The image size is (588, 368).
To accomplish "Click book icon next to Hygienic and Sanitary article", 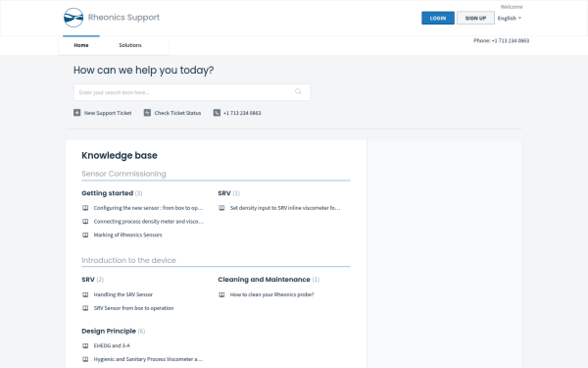I will point(85,359).
